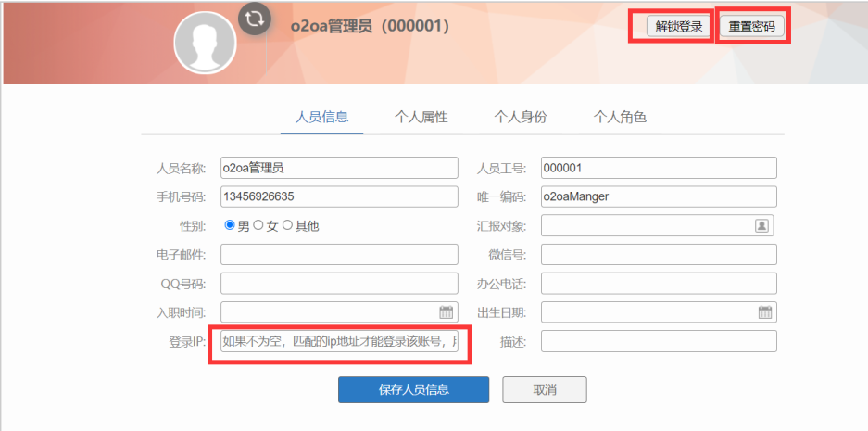Select the 女 gender radio button

pos(258,225)
